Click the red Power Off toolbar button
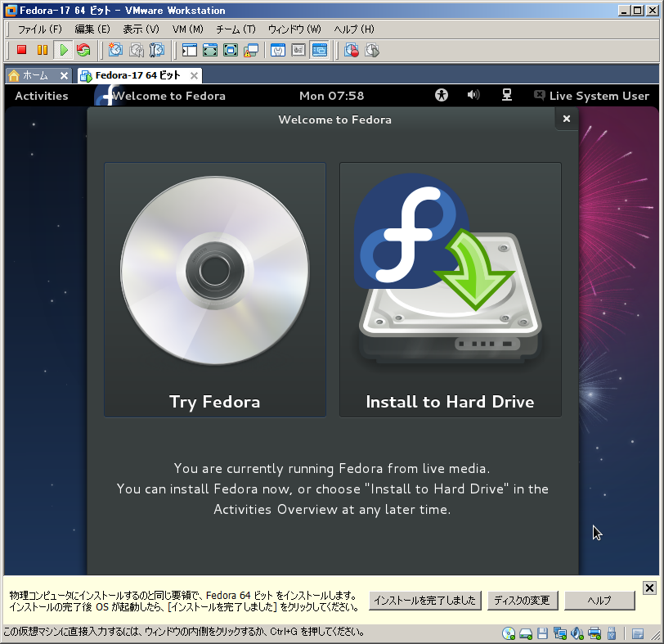664x644 pixels. (x=22, y=50)
